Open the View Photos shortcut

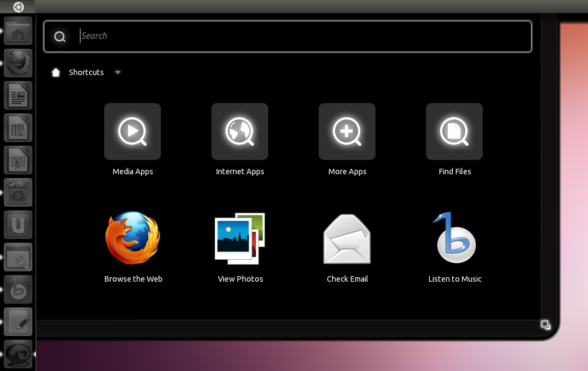pos(240,238)
